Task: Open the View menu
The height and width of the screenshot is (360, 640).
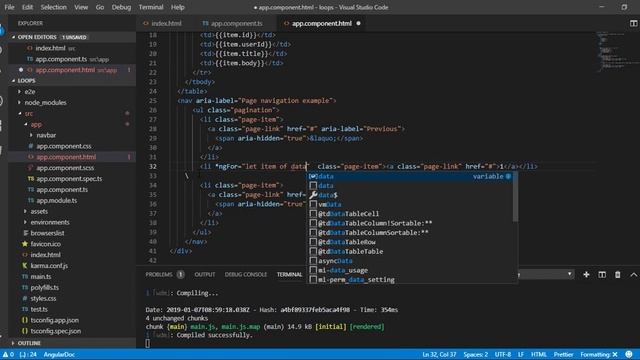Action: 81,7
